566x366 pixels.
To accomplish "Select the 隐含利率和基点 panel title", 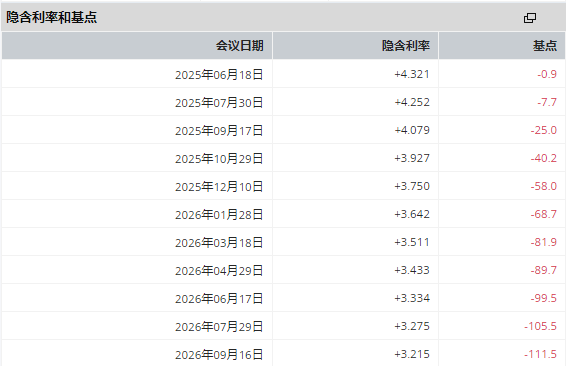I will tap(52, 17).
